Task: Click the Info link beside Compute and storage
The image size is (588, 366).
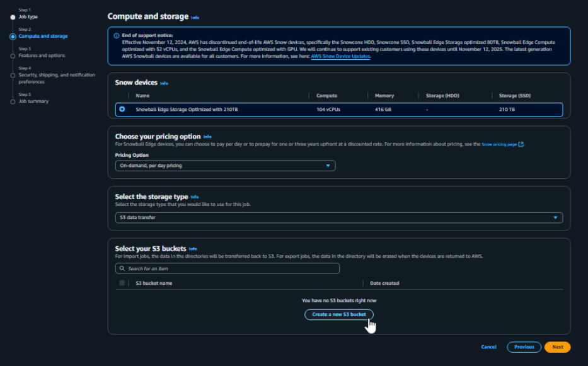Action: pos(195,18)
